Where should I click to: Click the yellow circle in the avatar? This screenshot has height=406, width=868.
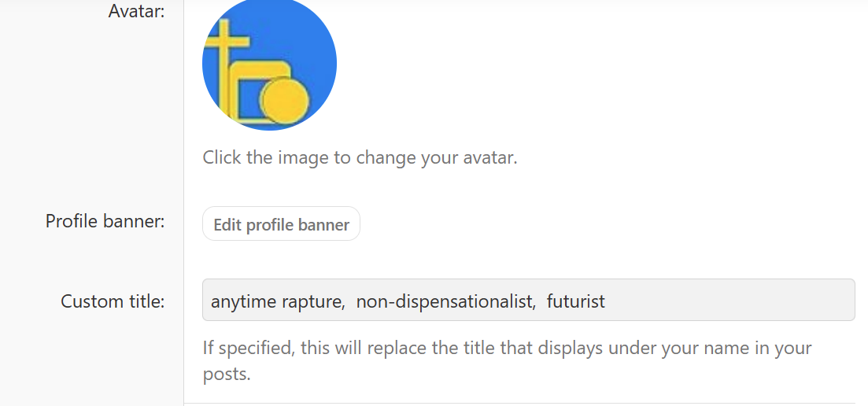pos(282,101)
